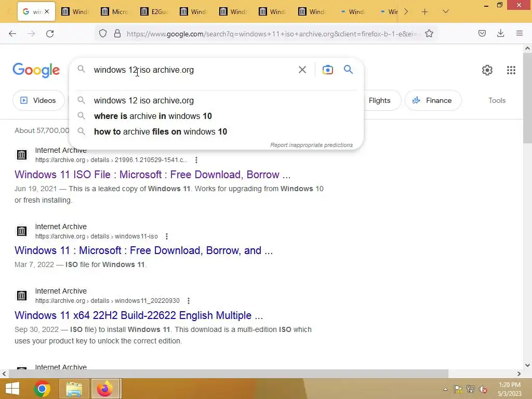Open the Firefox downloads panel
This screenshot has height=399, width=532.
tap(500, 33)
